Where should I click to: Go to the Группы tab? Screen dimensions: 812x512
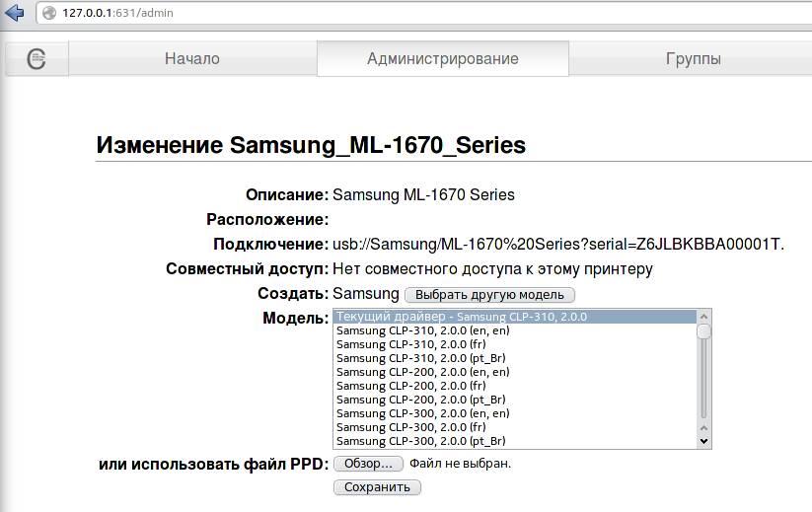tap(693, 59)
